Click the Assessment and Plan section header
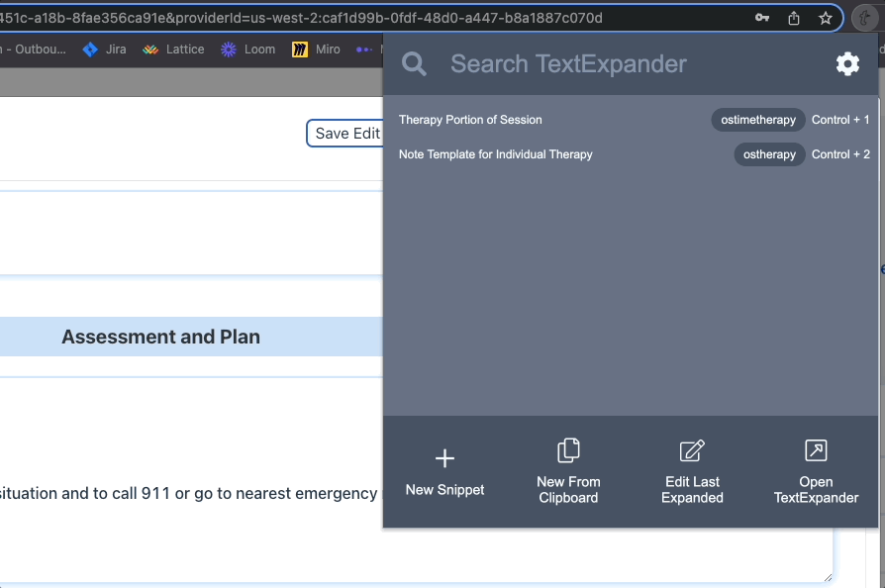 tap(160, 337)
